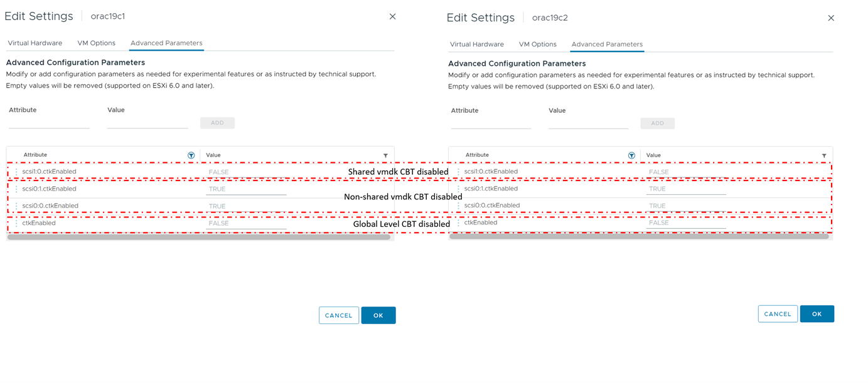Click drag handle for scsi0:1.ctkEnabled in orac19c1
This screenshot has width=868, height=383.
coord(16,189)
